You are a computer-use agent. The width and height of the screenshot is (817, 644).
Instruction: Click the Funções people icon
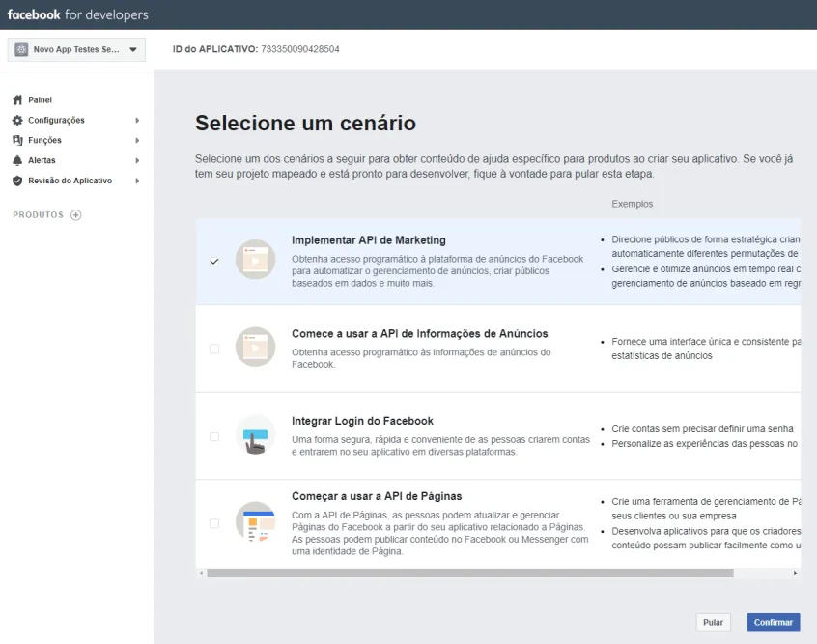pos(17,140)
